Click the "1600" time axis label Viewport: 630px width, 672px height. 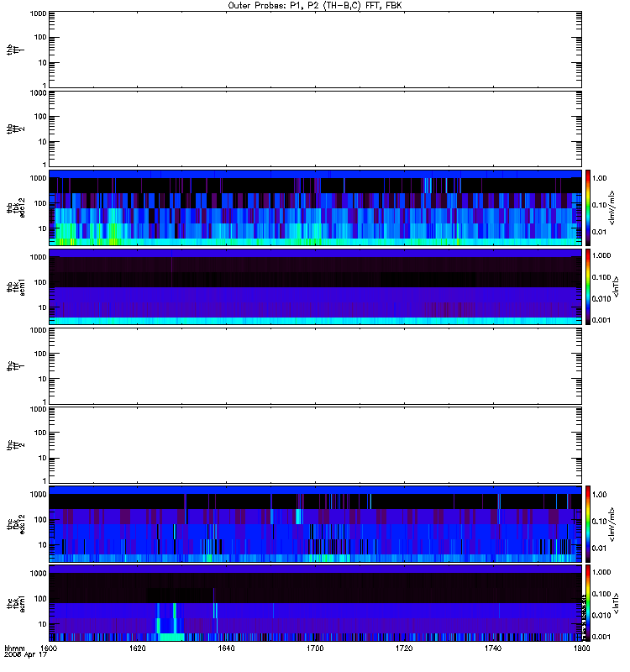pyautogui.click(x=49, y=648)
